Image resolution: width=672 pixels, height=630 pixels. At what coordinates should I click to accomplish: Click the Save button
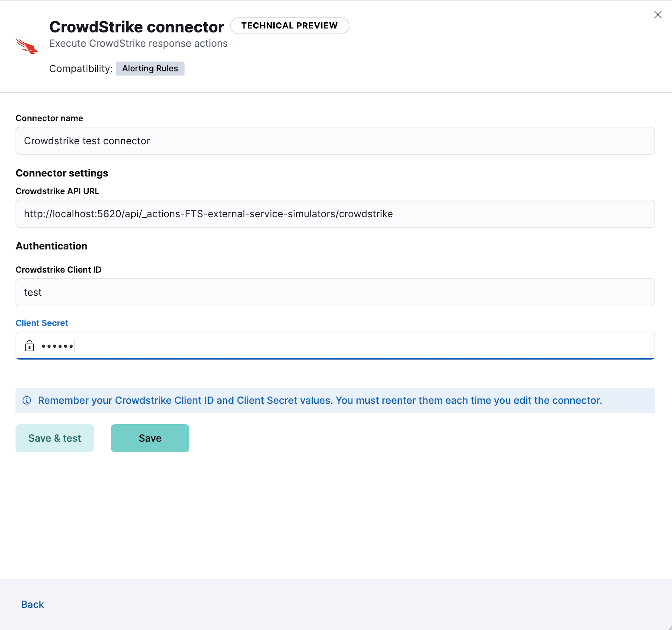click(150, 438)
